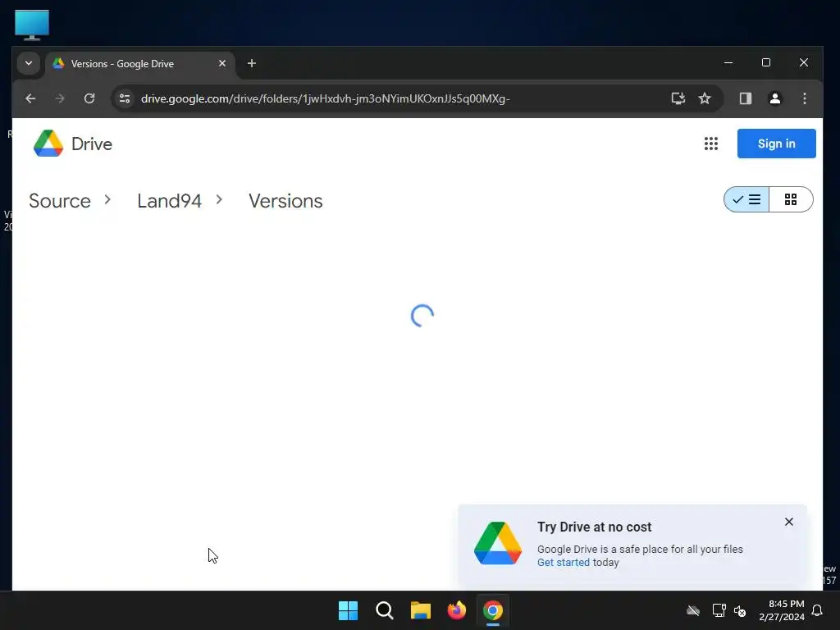The height and width of the screenshot is (630, 840).
Task: Bookmark this tab with the star
Action: 705,98
